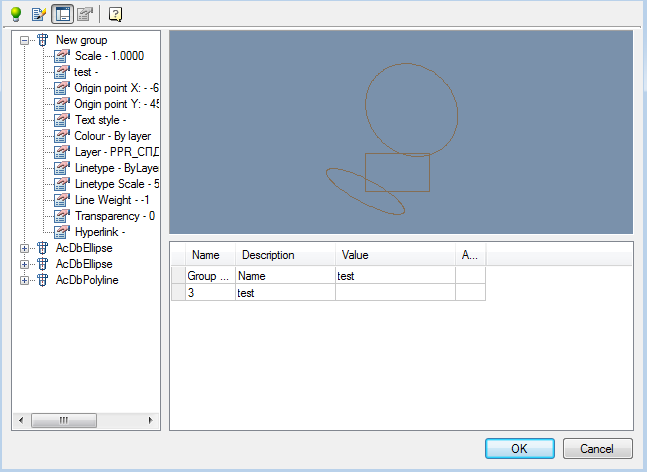
Task: Collapse the New group tree node
Action: pos(25,40)
